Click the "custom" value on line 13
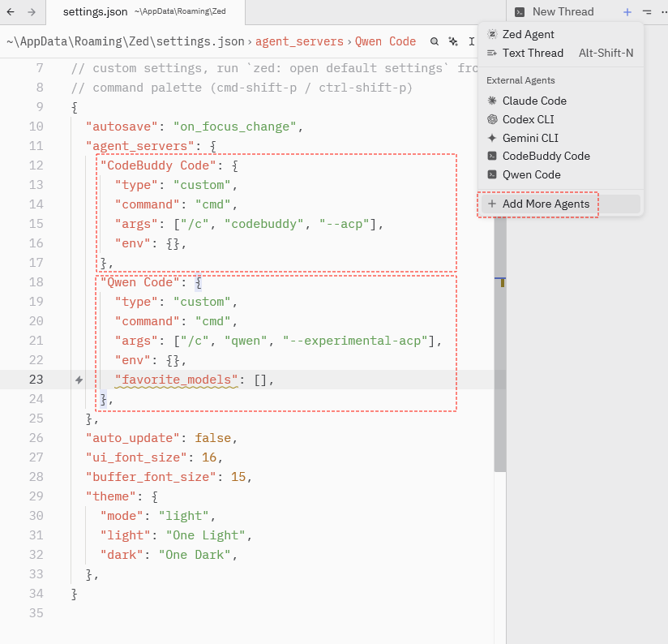Screen dimensions: 668x644 [202, 185]
